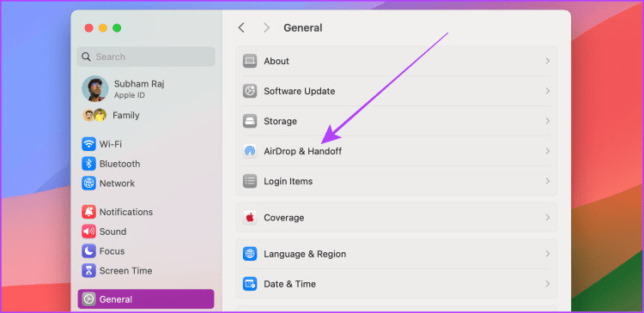
Task: Click Subham Raj's profile avatar
Action: (x=94, y=88)
